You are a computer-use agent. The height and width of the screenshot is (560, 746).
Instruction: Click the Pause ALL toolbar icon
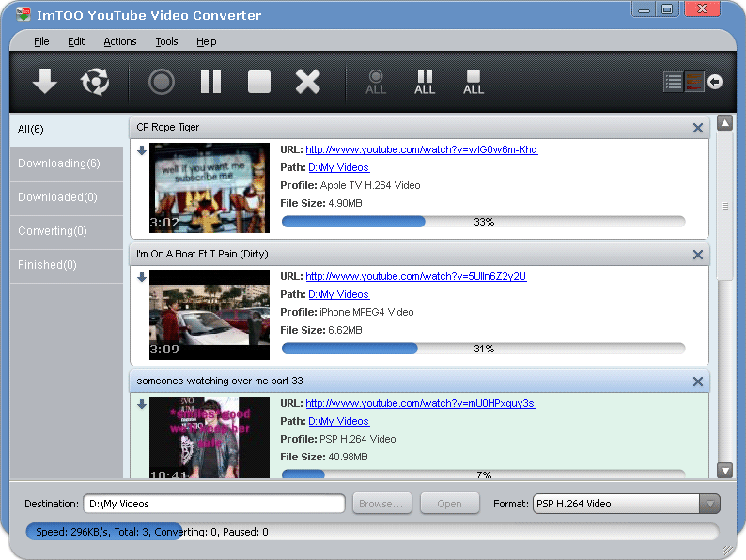pyautogui.click(x=425, y=83)
